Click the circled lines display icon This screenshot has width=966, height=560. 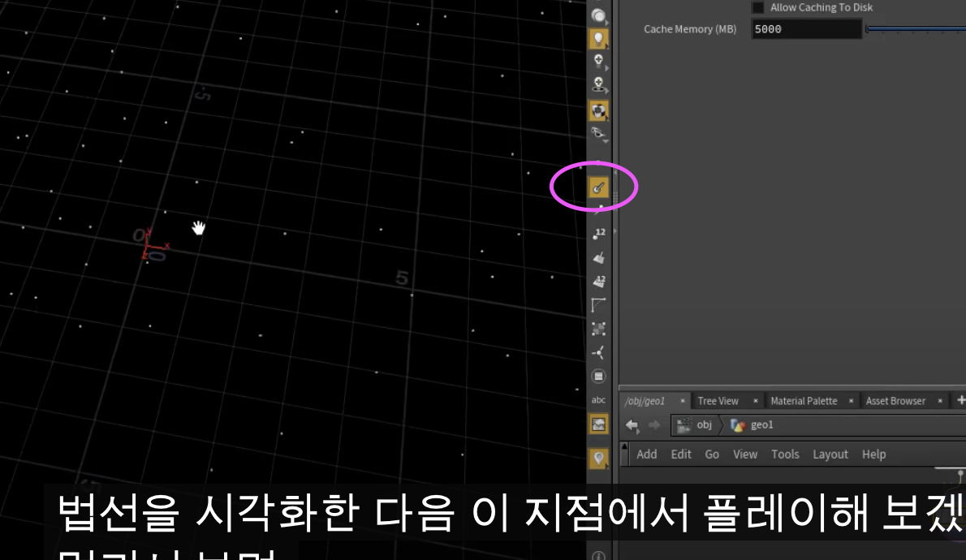click(x=598, y=376)
